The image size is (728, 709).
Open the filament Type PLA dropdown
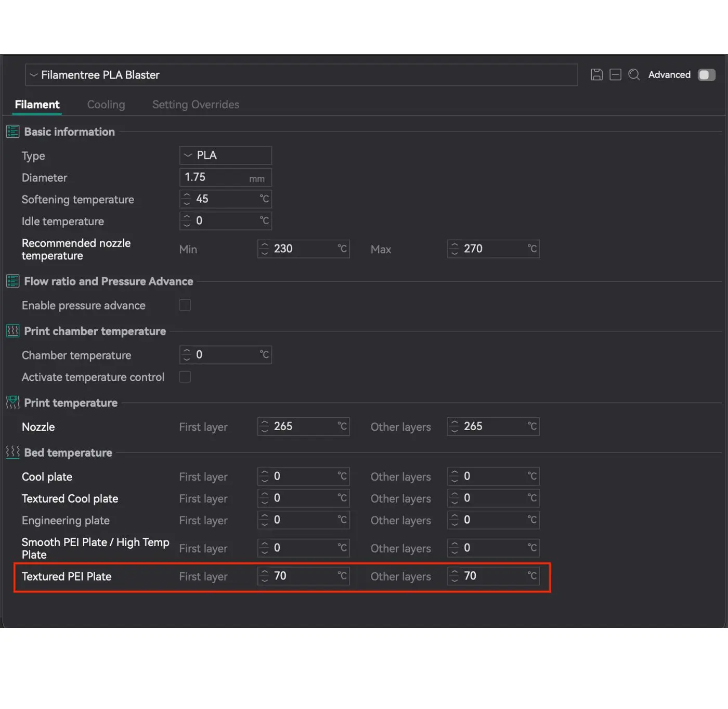tap(226, 156)
